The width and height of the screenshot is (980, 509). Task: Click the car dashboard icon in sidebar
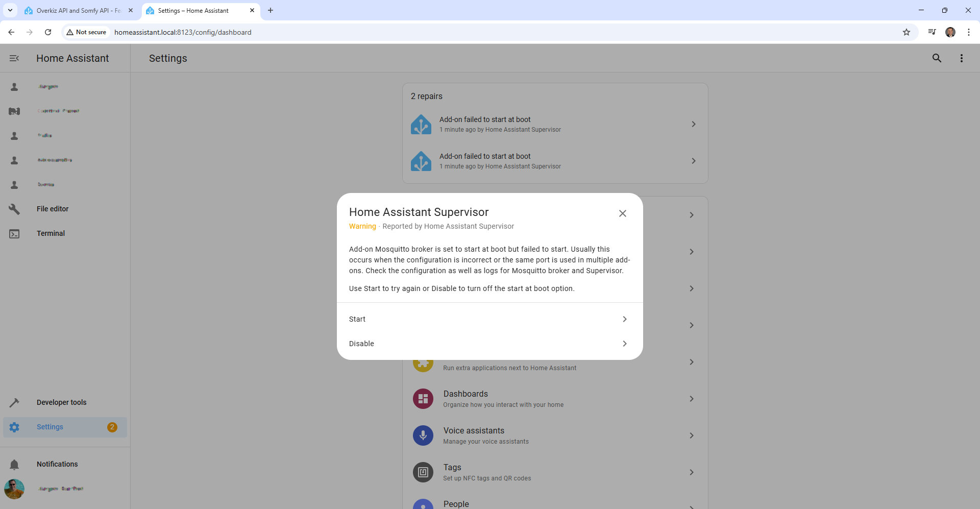click(x=14, y=111)
